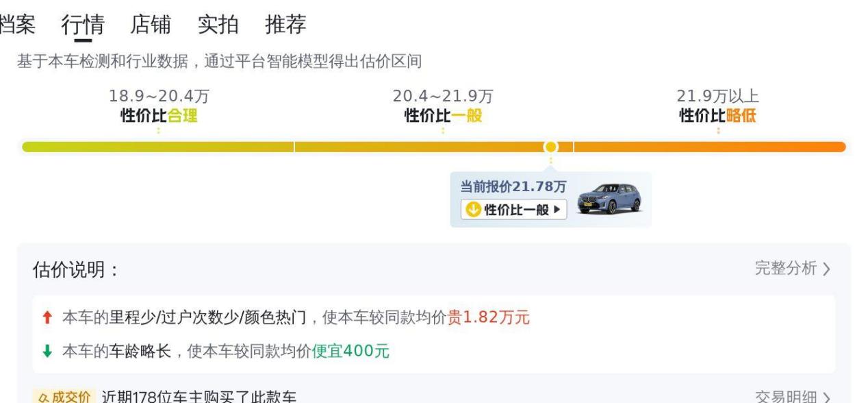Image resolution: width=868 pixels, height=403 pixels.
Task: Open 交易明细 link
Action: click(x=785, y=397)
